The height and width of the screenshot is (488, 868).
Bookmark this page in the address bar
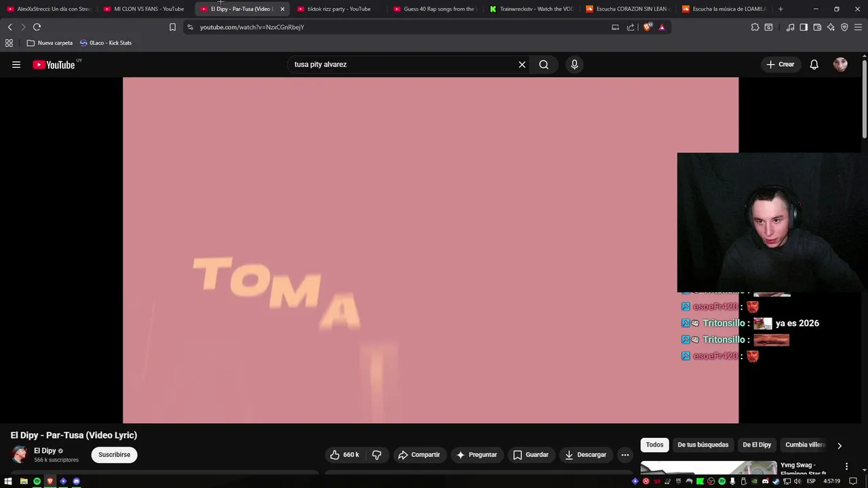click(172, 27)
